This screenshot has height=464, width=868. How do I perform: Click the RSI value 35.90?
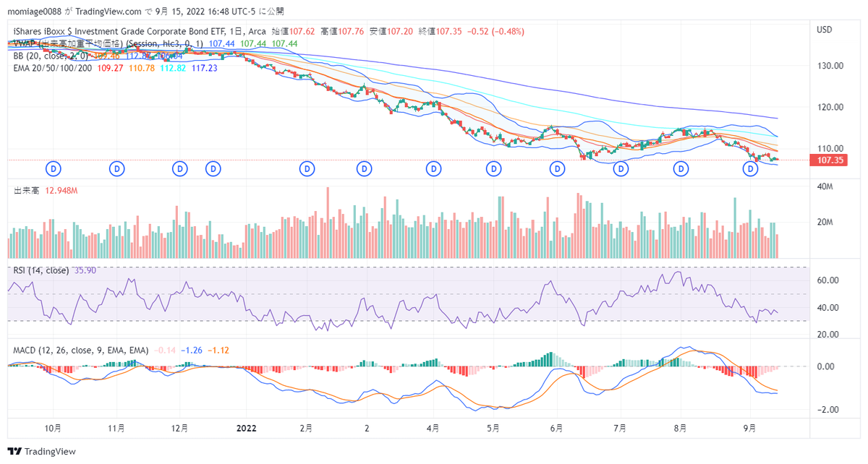click(x=85, y=270)
